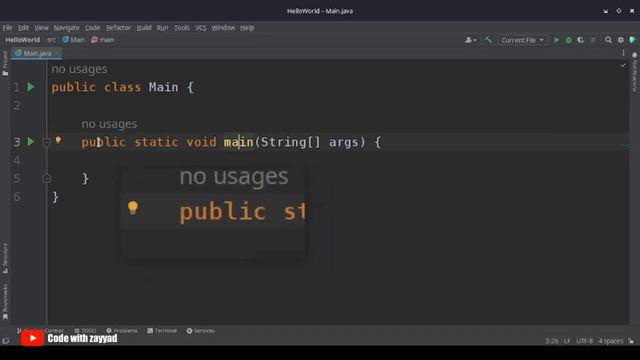Place cursor on empty line 4
This screenshot has height=360, width=640.
pos(338,160)
